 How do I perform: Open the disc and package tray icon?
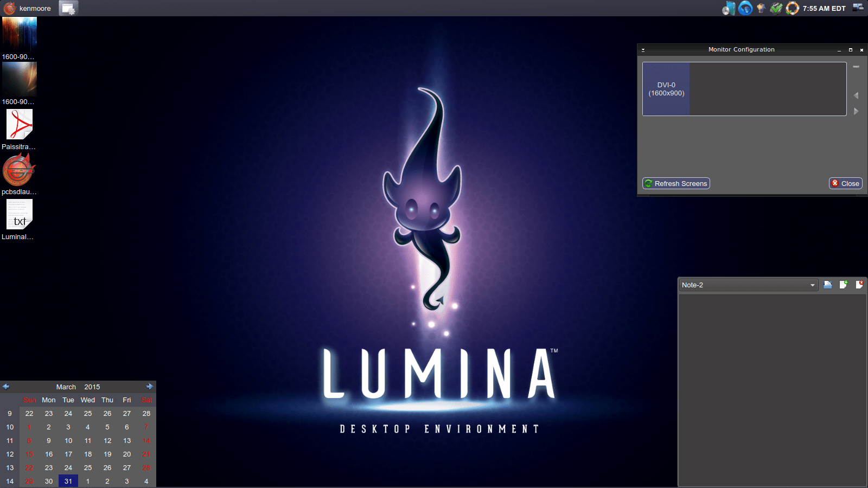(729, 8)
